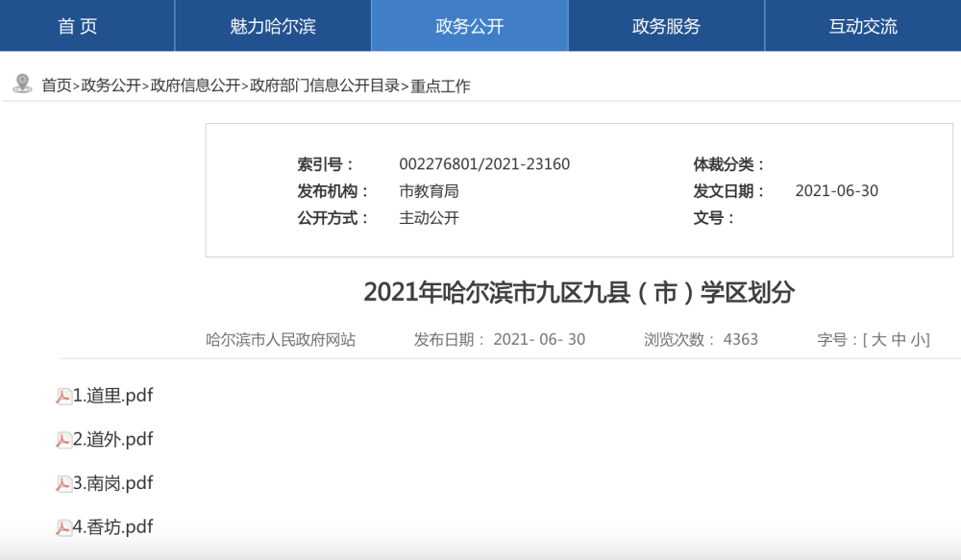Click the PDF icon beside 3.南岗.pdf
This screenshot has width=961, height=560.
(x=63, y=484)
